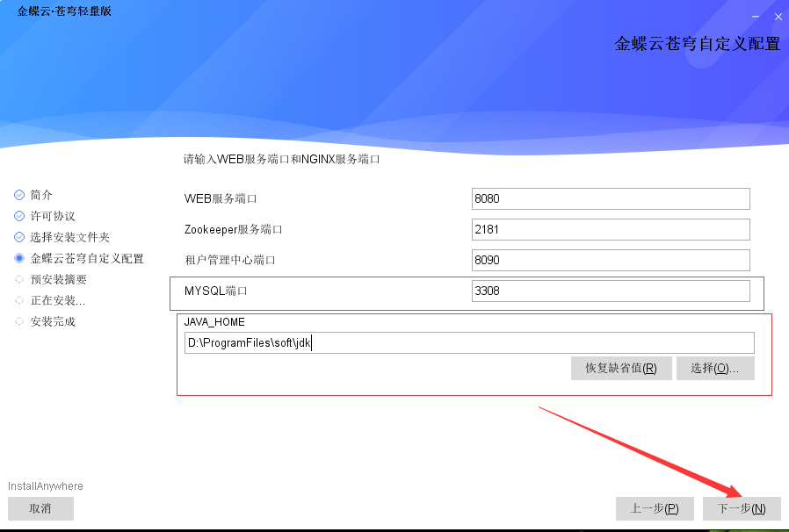Click the 金蝶云苍穹自定义配置 header title

tap(698, 43)
